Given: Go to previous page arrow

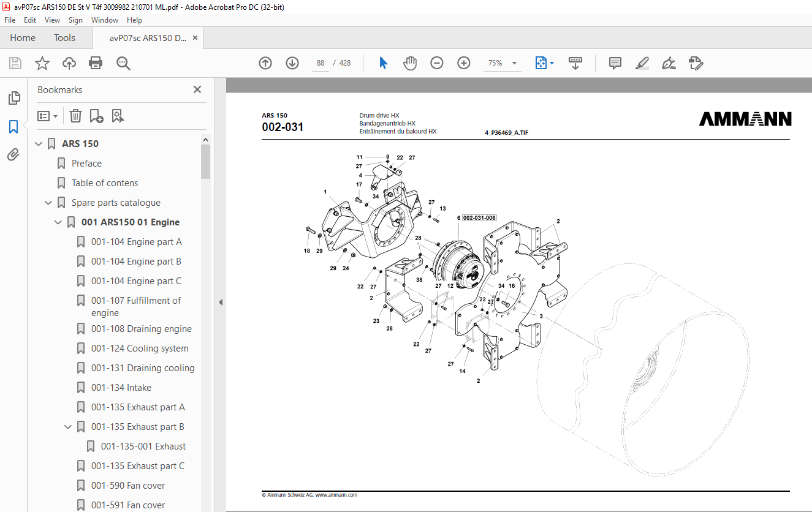Looking at the screenshot, I should tap(265, 63).
